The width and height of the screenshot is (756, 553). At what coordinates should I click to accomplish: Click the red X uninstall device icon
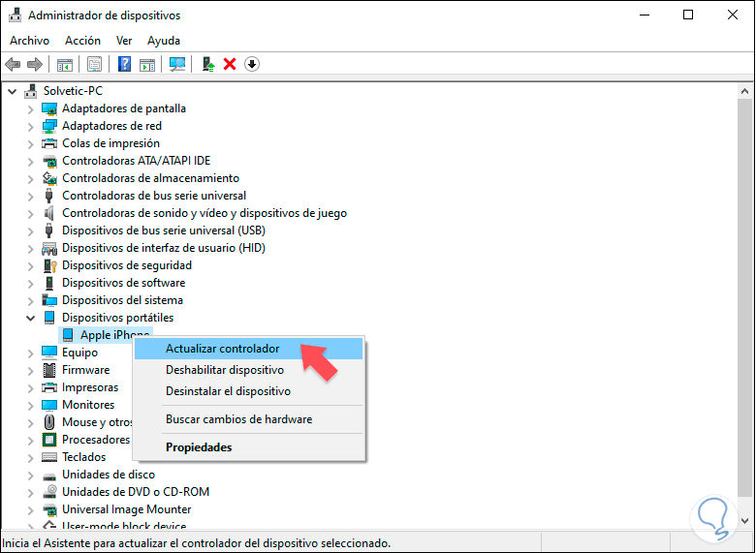point(230,64)
